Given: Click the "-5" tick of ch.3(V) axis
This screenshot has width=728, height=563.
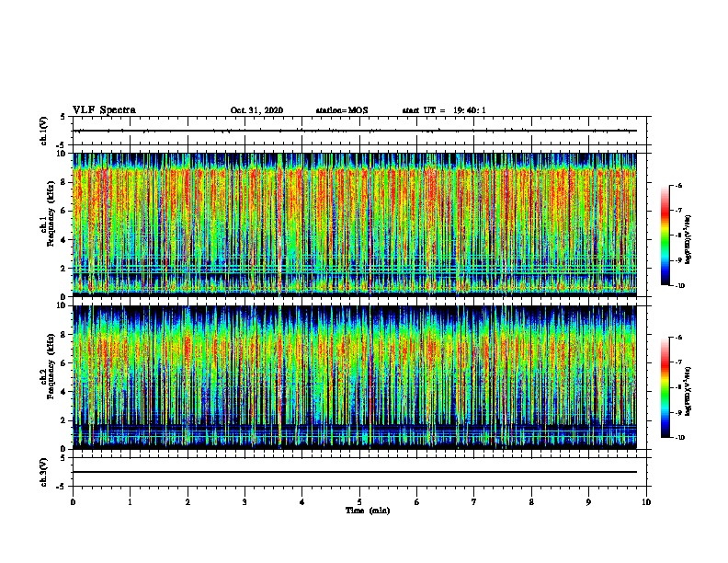Looking at the screenshot, I should pyautogui.click(x=63, y=487).
